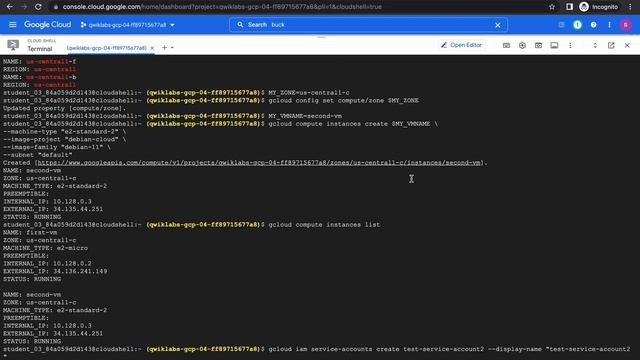Open Cloud Shell in new window
This screenshot has width=640, height=360.
[611, 45]
